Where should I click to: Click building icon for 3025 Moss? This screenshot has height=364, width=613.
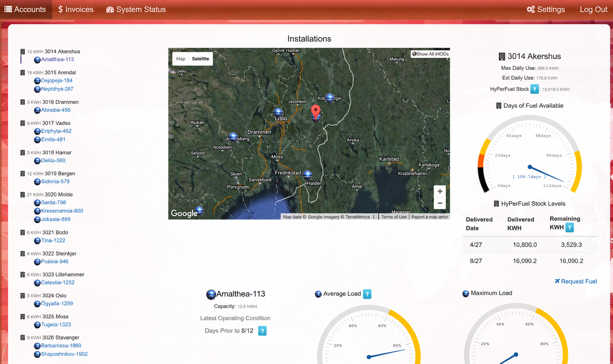coord(23,317)
